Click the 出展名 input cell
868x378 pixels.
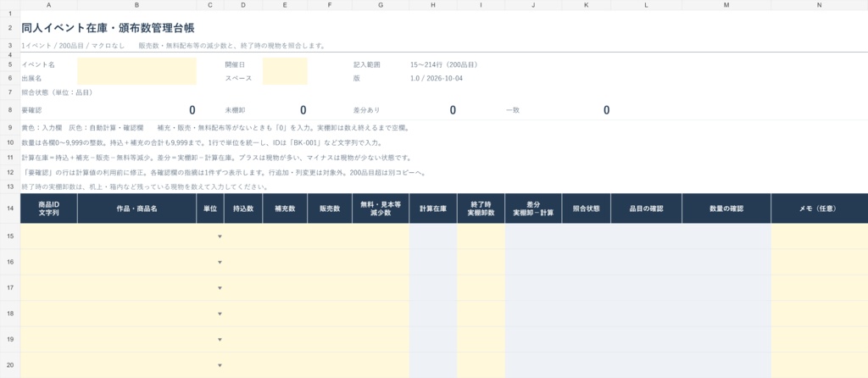coord(136,78)
